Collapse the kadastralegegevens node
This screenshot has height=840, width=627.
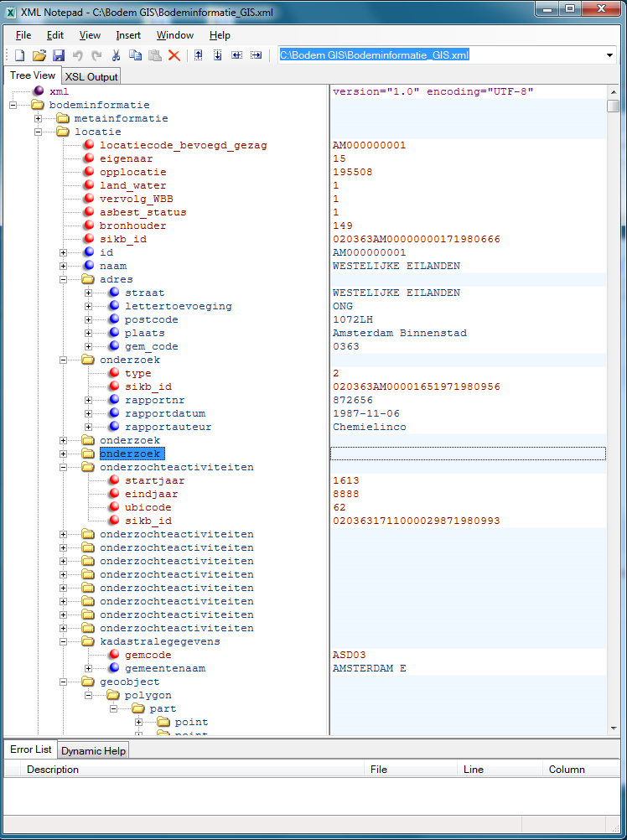[x=63, y=641]
